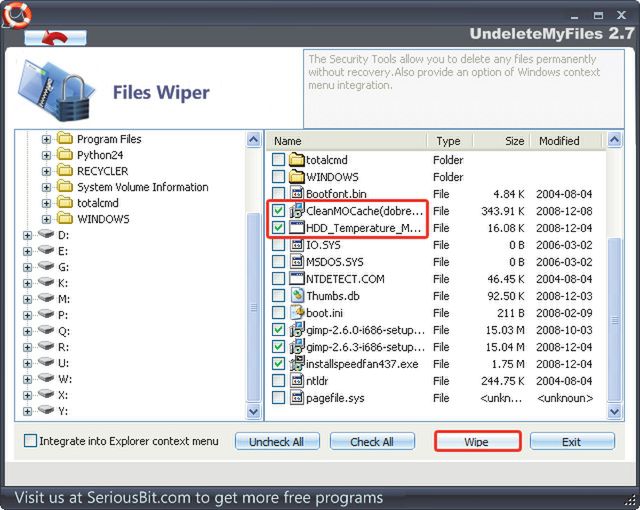Click the IO.SYS file icon
The width and height of the screenshot is (640, 510).
click(297, 245)
